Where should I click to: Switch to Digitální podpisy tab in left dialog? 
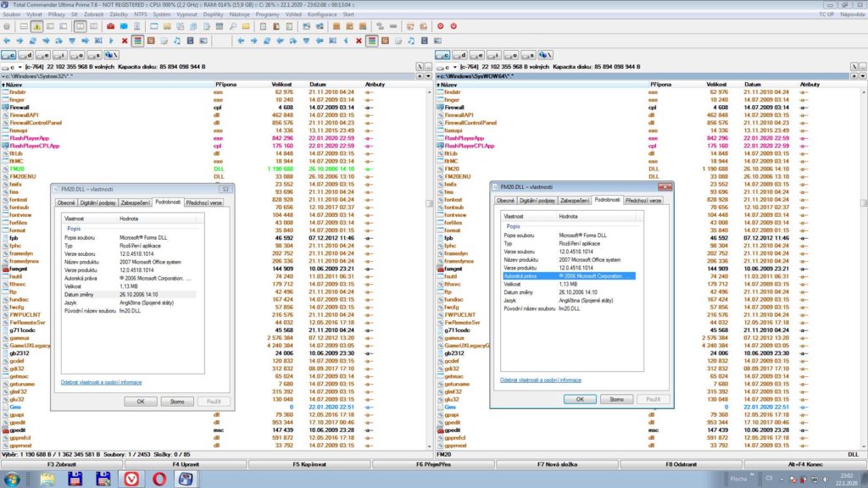(x=98, y=202)
